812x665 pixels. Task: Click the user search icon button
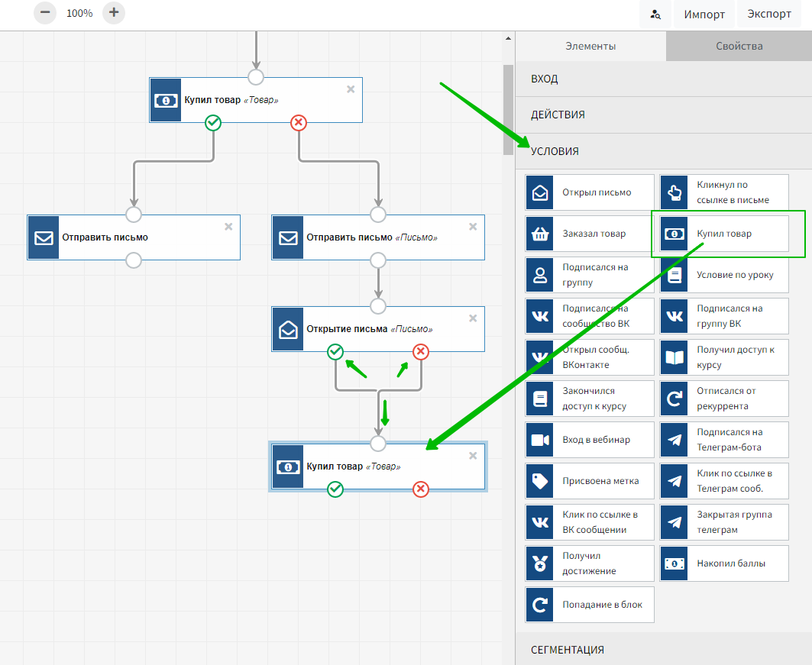pos(655,15)
